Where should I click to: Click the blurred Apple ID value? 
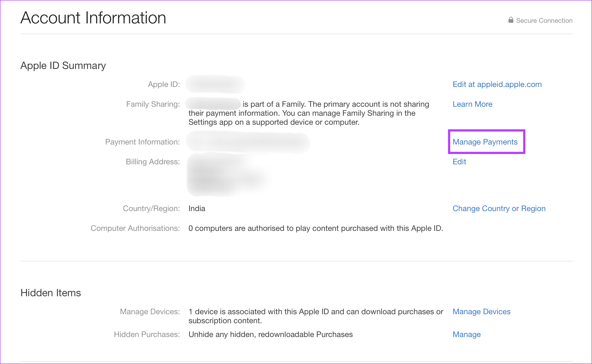click(x=215, y=84)
